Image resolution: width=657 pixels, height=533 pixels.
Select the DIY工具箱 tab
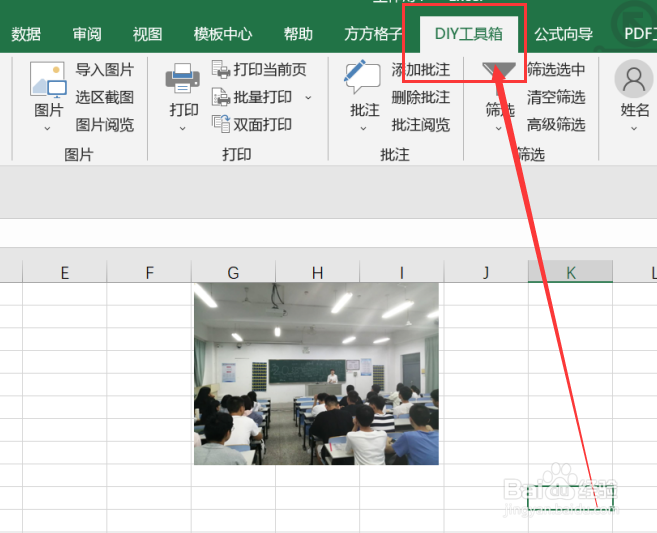click(468, 34)
